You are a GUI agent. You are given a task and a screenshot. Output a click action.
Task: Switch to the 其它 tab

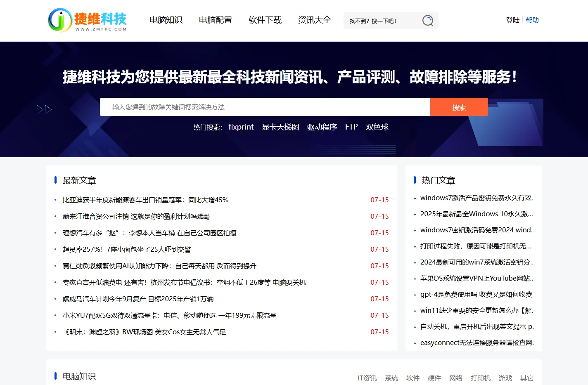527,378
